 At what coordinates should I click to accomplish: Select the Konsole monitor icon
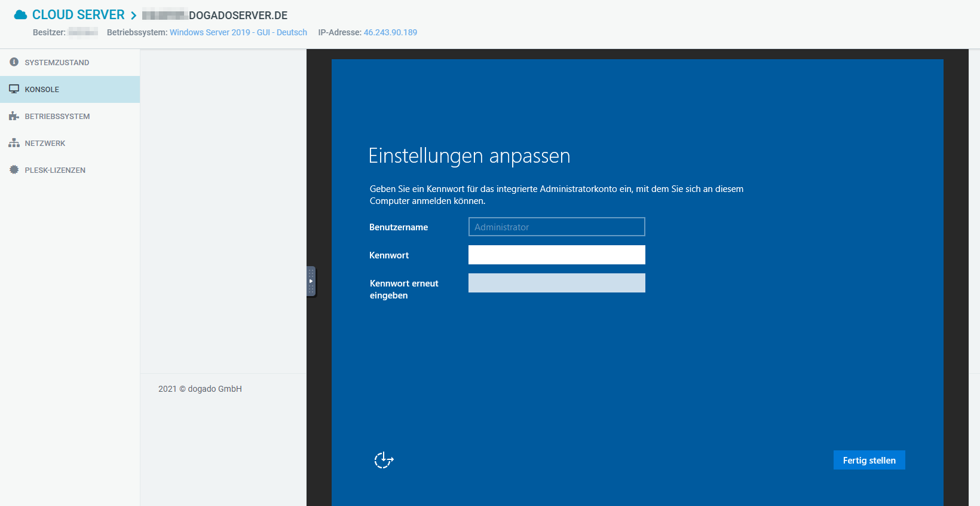(x=14, y=89)
